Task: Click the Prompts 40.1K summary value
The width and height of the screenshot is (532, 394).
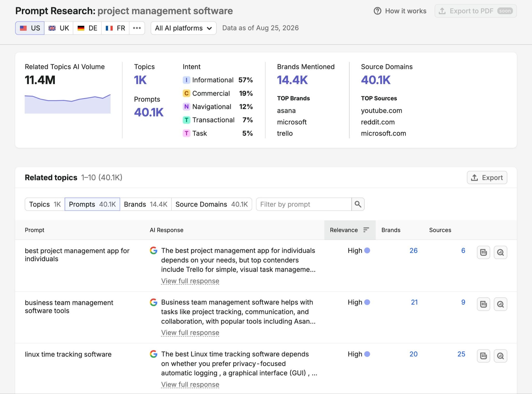Action: point(149,112)
